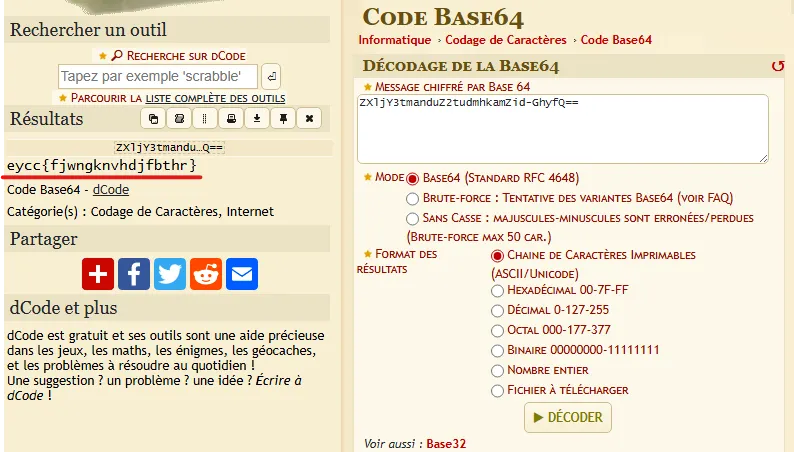This screenshot has height=452, width=794.
Task: Click the Décodage de la Base64 header
Action: pos(461,66)
